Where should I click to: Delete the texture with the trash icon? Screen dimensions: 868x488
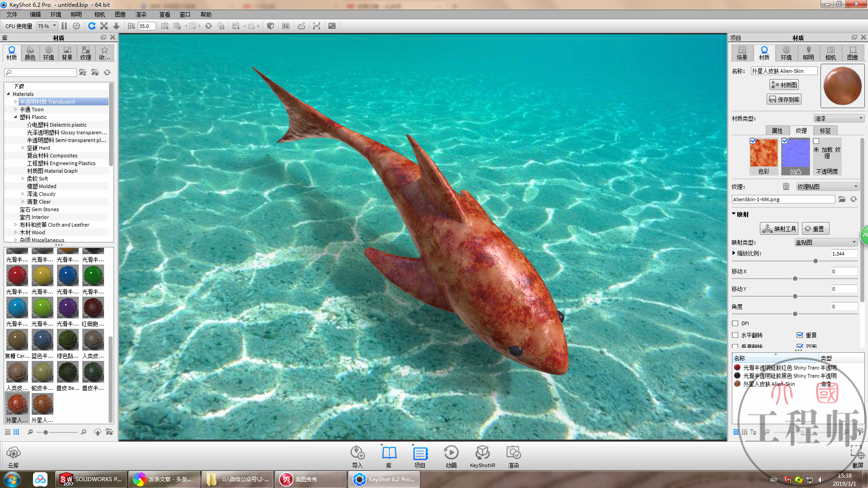click(x=786, y=187)
